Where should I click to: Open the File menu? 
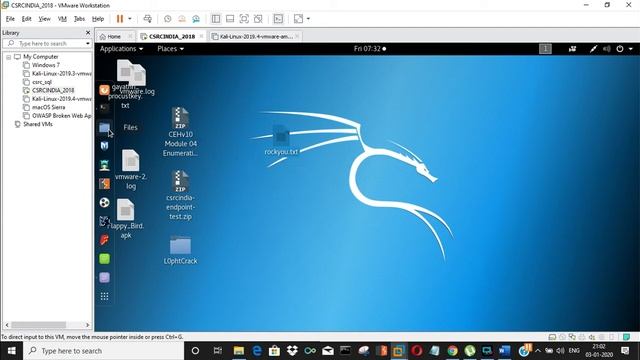click(10, 19)
